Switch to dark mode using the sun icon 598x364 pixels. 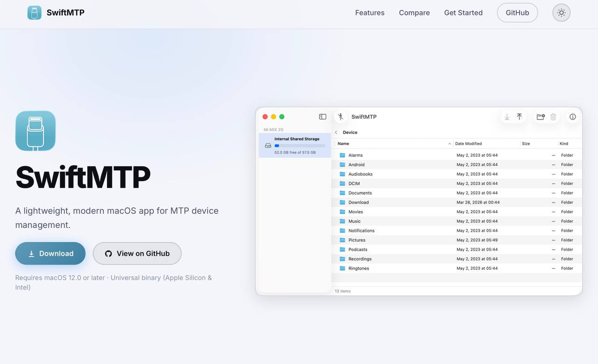coord(561,13)
